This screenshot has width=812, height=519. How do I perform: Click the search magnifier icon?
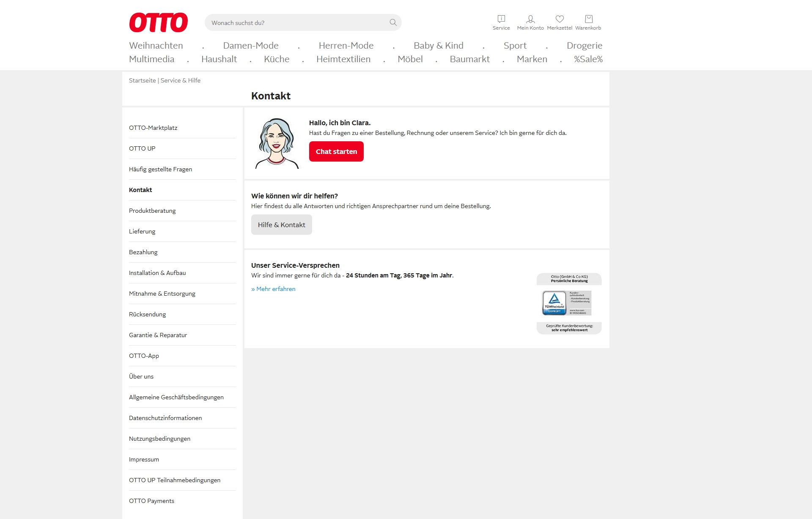(x=393, y=22)
